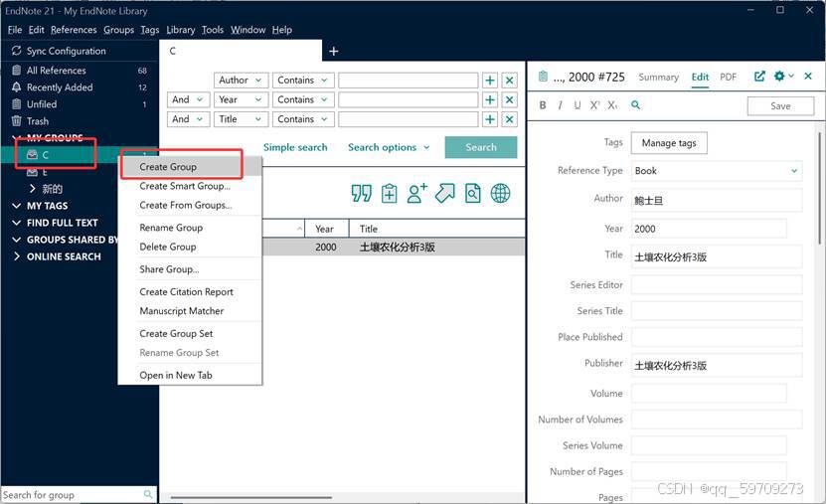
Task: Click the Search button
Action: point(481,147)
